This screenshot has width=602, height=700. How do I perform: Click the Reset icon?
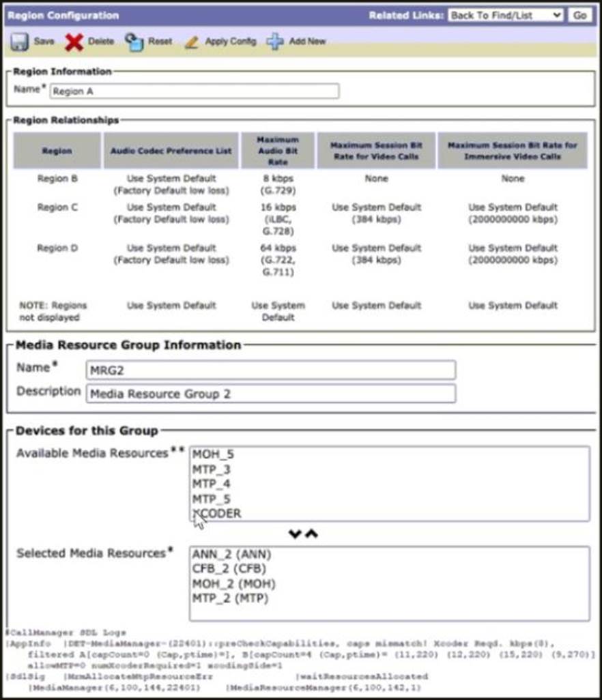tap(134, 42)
